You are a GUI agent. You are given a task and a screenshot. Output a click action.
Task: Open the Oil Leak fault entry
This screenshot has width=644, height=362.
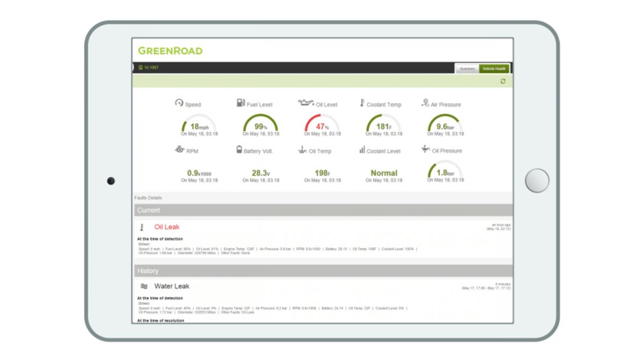tap(167, 227)
